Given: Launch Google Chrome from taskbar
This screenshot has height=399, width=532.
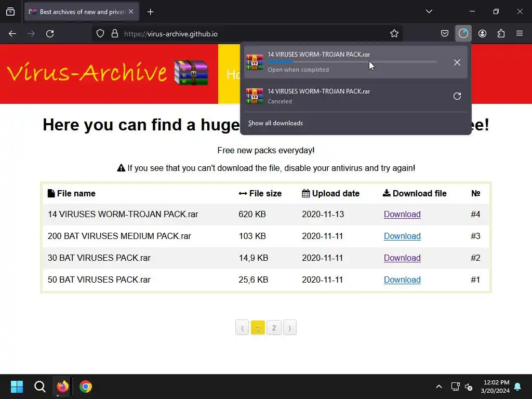Looking at the screenshot, I should click(x=86, y=387).
